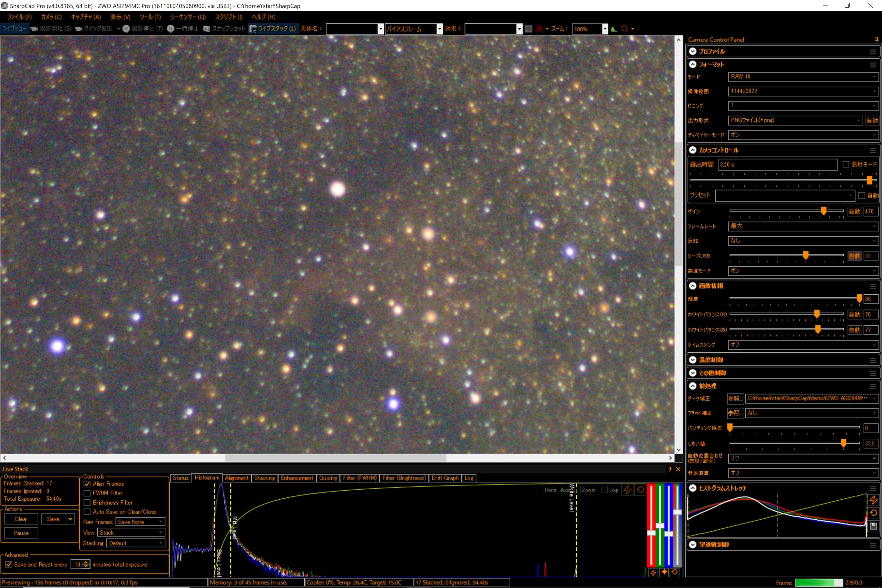Save the display histogram stretch settings
This screenshot has height=588, width=882.
[873, 526]
